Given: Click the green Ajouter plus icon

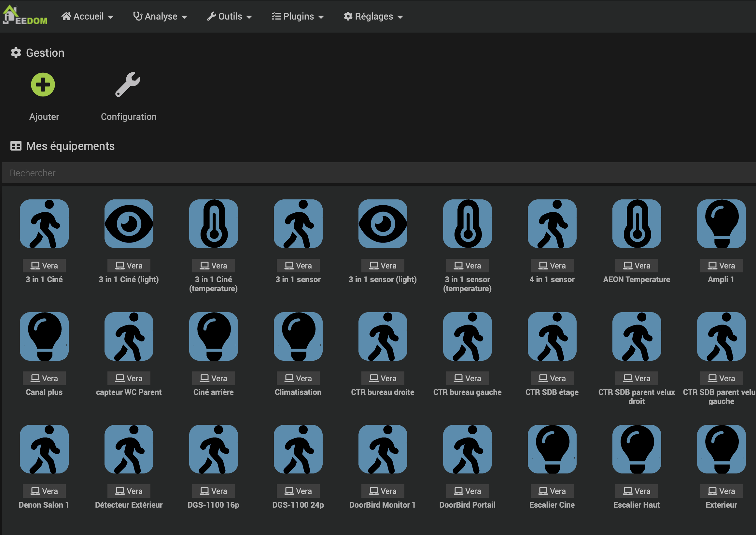Looking at the screenshot, I should pyautogui.click(x=43, y=85).
